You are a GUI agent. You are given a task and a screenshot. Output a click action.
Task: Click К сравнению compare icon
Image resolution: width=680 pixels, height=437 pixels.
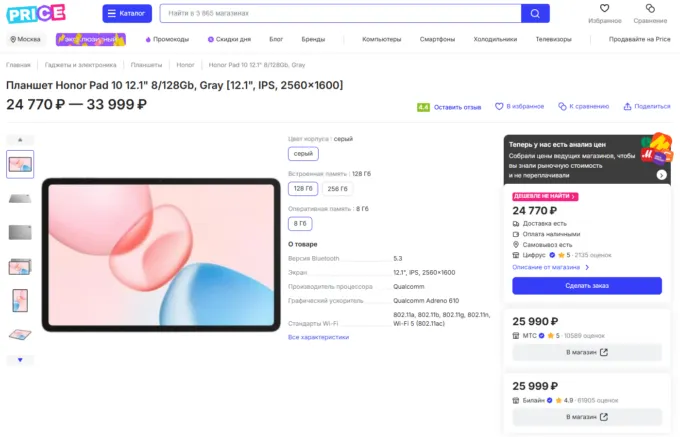562,106
